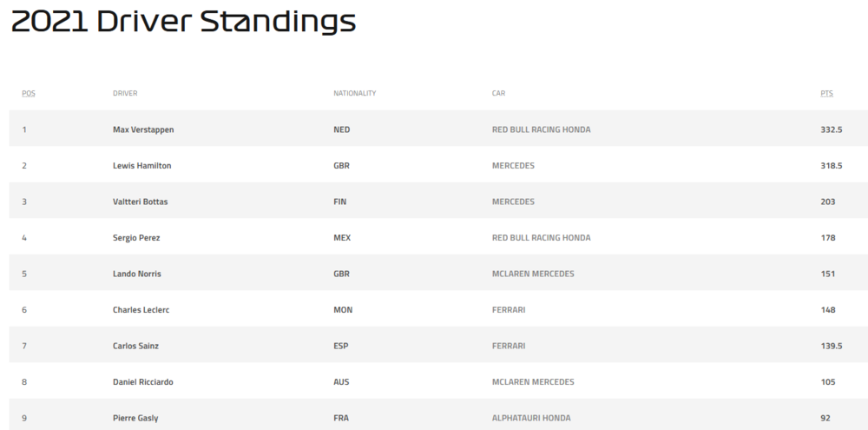868x430 pixels.
Task: Click Mercedes team link in Hamilton row
Action: point(513,165)
